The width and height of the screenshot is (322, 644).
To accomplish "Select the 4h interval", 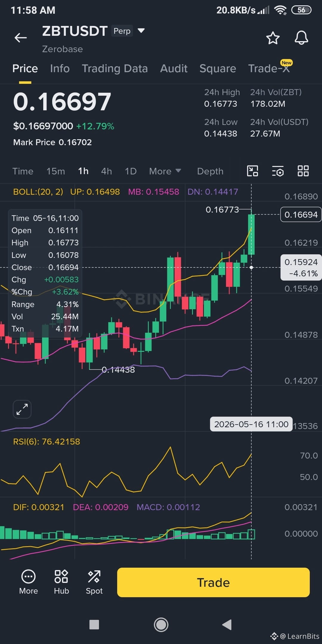I will click(x=106, y=171).
